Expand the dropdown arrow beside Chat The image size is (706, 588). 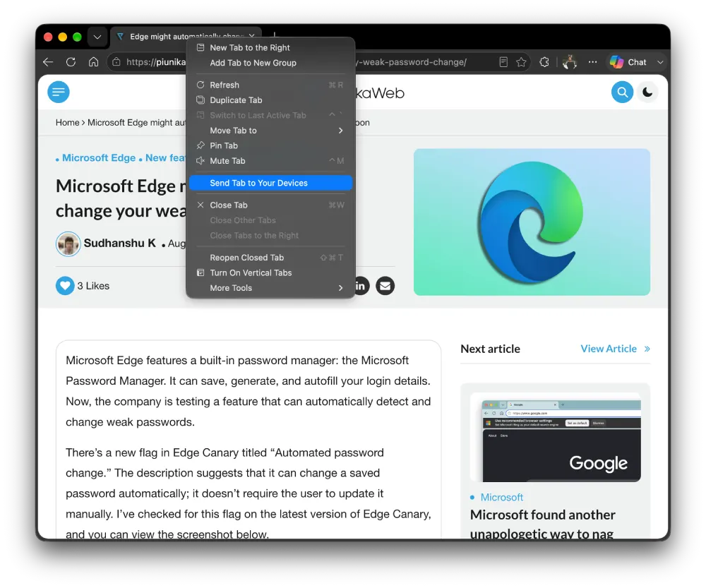pyautogui.click(x=660, y=62)
